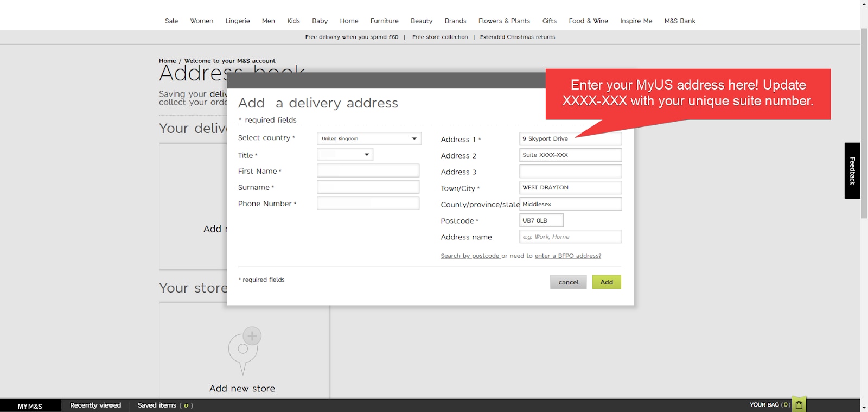Click the Postcode field UB7 0LB
The height and width of the screenshot is (412, 868).
[x=541, y=220]
